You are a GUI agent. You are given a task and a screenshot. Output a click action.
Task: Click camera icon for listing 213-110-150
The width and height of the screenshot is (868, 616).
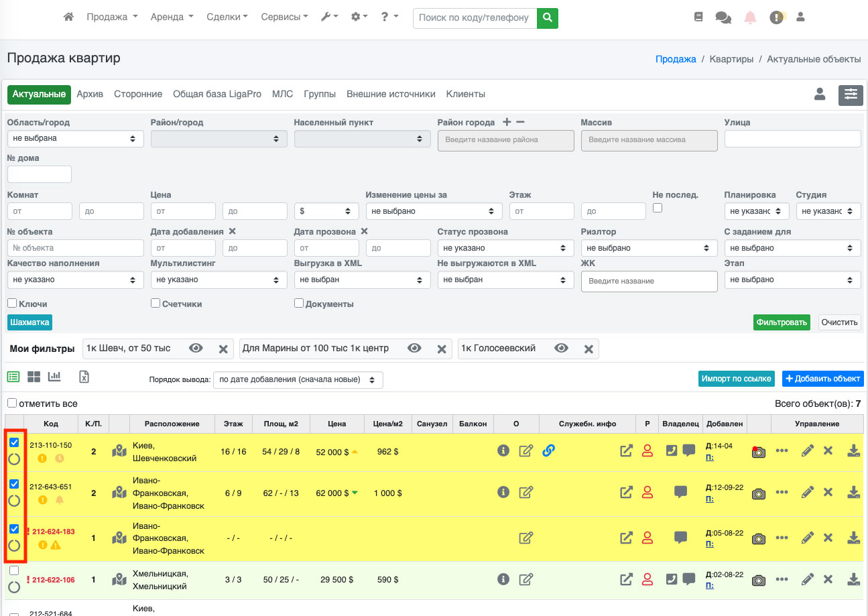[758, 452]
